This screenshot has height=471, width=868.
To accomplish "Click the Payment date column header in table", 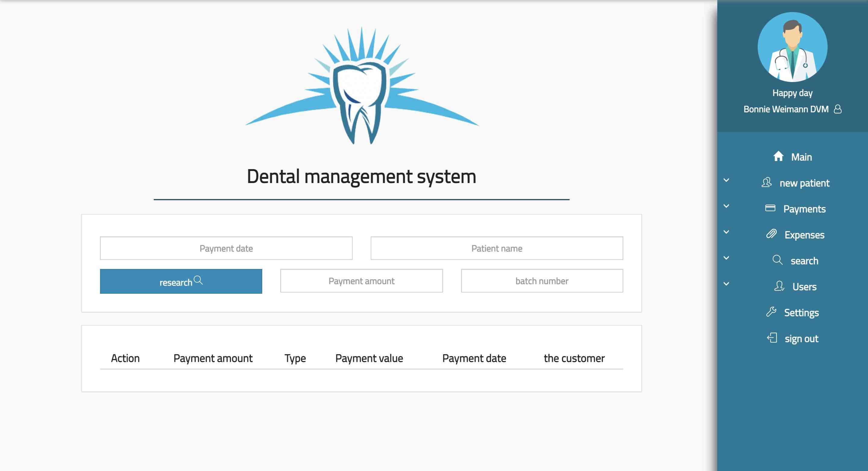I will pyautogui.click(x=474, y=358).
